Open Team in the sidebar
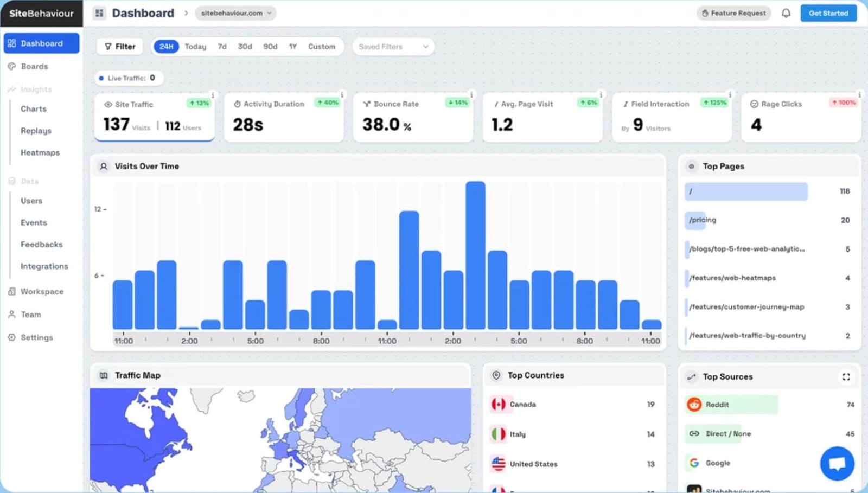The height and width of the screenshot is (493, 868). tap(30, 315)
